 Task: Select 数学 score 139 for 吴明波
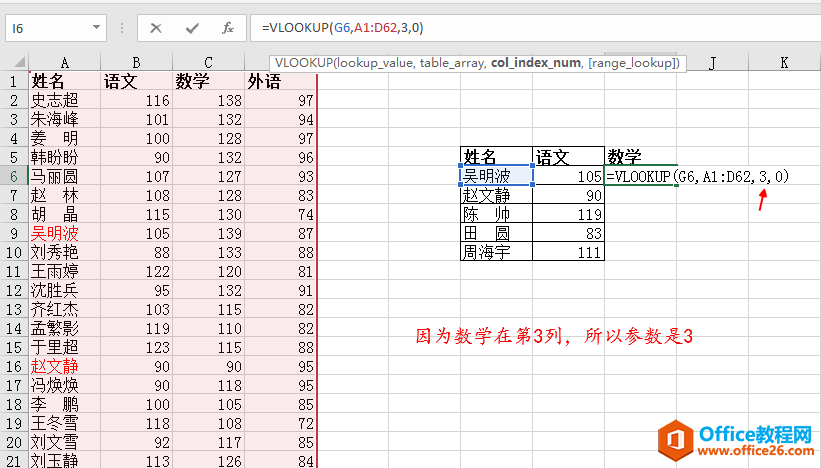(208, 233)
